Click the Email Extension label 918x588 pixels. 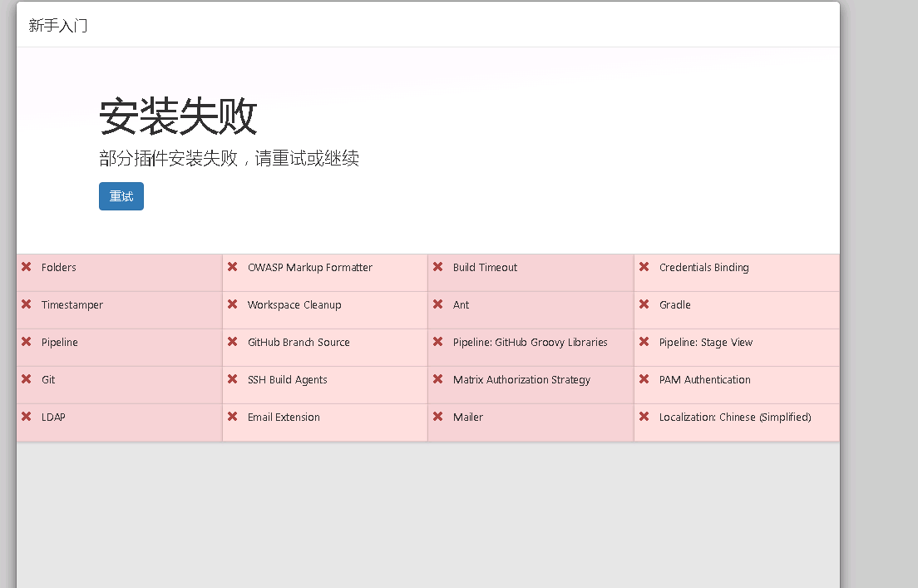tap(284, 418)
